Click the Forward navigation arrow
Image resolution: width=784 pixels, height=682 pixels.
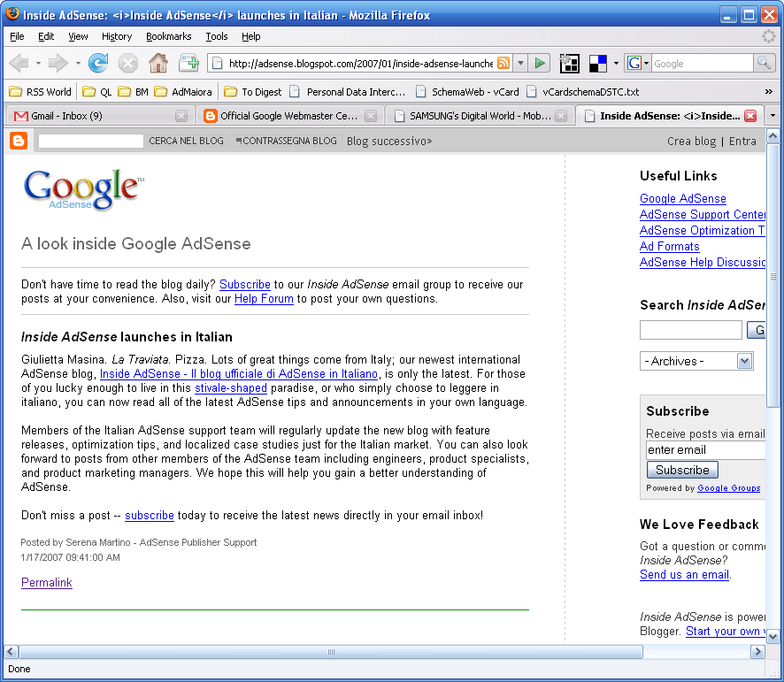click(58, 63)
